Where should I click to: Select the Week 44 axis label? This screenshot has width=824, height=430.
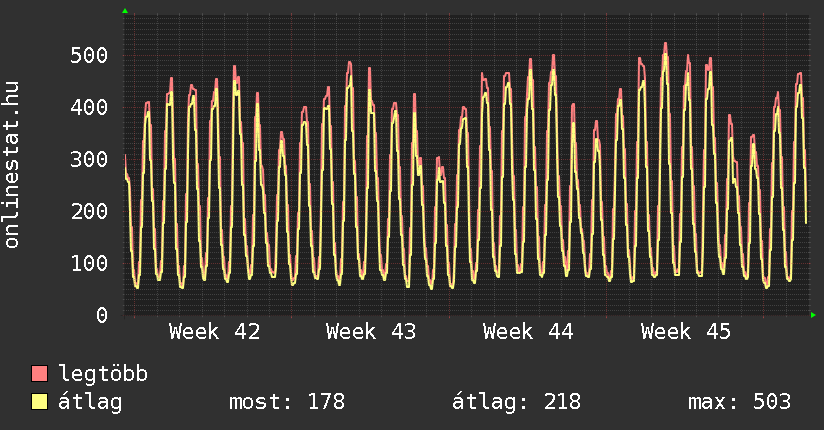click(528, 332)
